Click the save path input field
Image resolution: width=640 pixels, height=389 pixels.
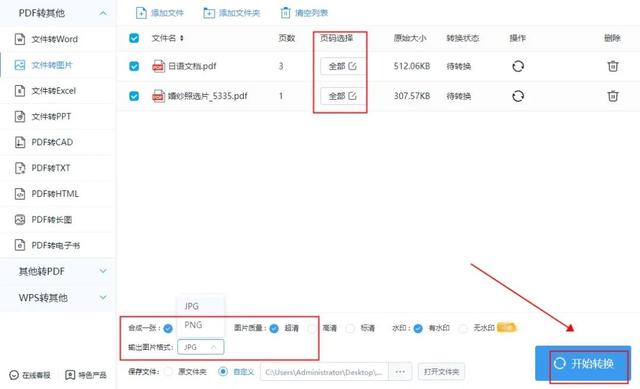click(324, 372)
